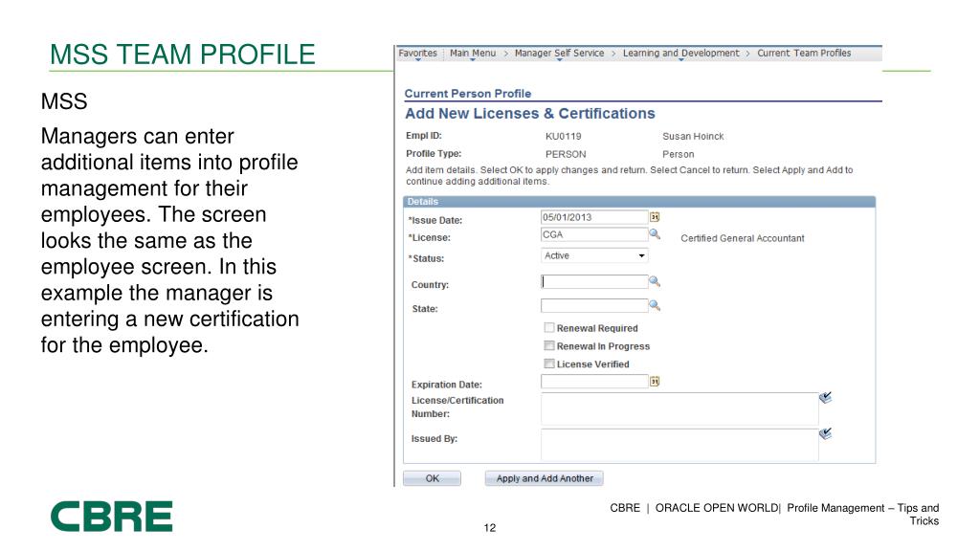
Task: Spell check the Issued By field
Action: pos(826,433)
